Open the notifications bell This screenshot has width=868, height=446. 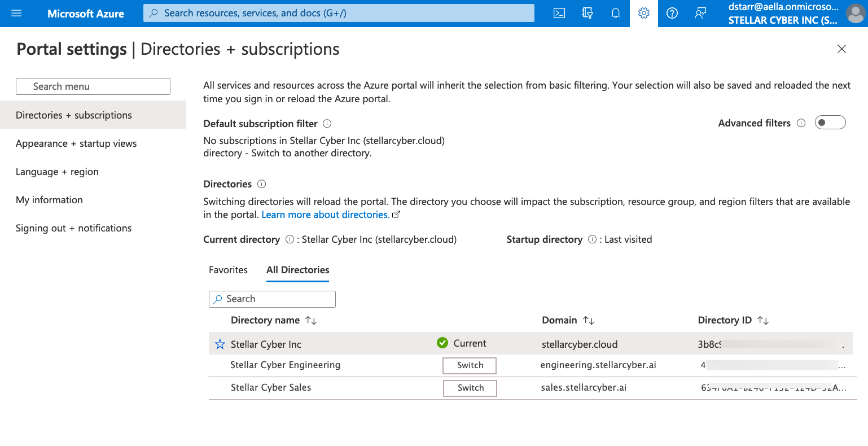(616, 13)
